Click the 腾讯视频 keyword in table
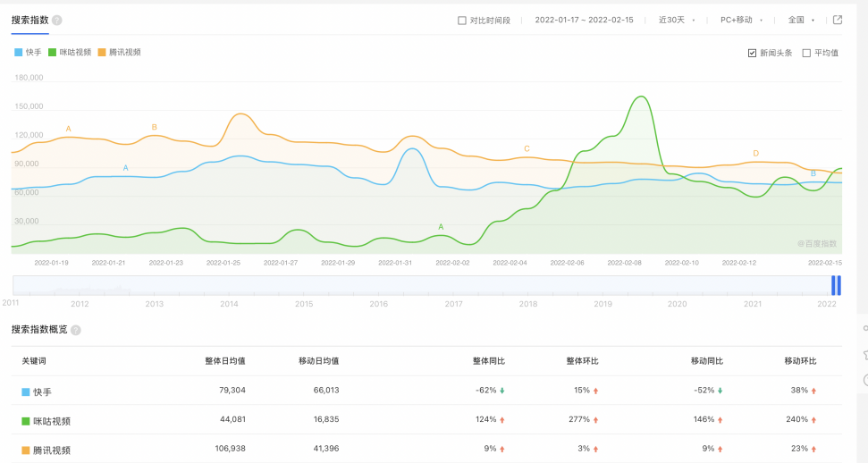868x463 pixels. pyautogui.click(x=52, y=450)
